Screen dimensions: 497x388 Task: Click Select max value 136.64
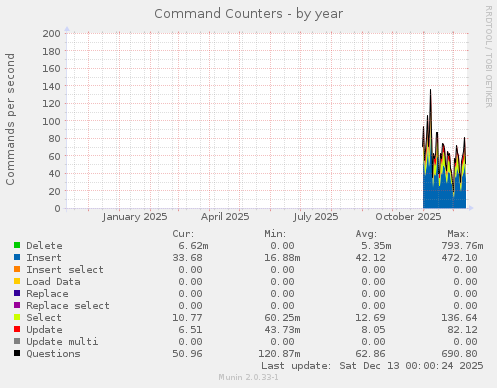[x=459, y=318]
